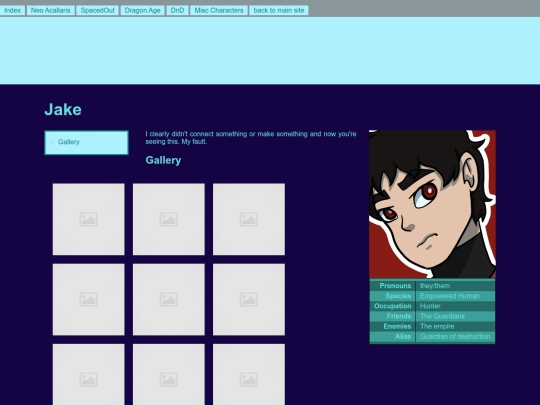Open last thumbnail in bottom gallery row

pyautogui.click(x=249, y=375)
